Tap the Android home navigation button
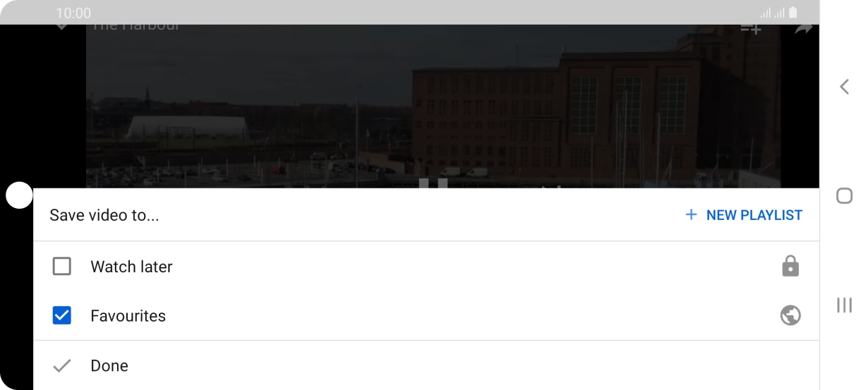The height and width of the screenshot is (390, 868). (844, 195)
